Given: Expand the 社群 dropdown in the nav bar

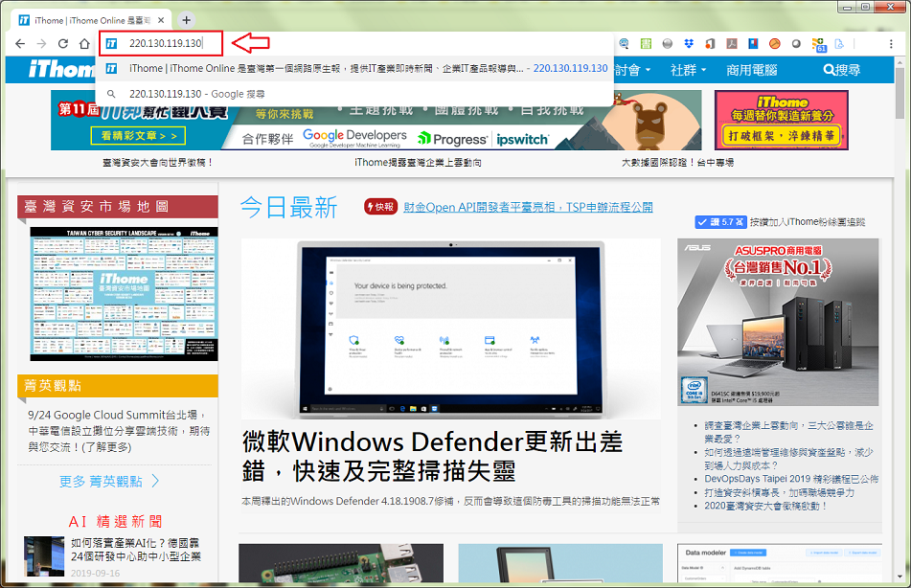Looking at the screenshot, I should click(x=689, y=70).
